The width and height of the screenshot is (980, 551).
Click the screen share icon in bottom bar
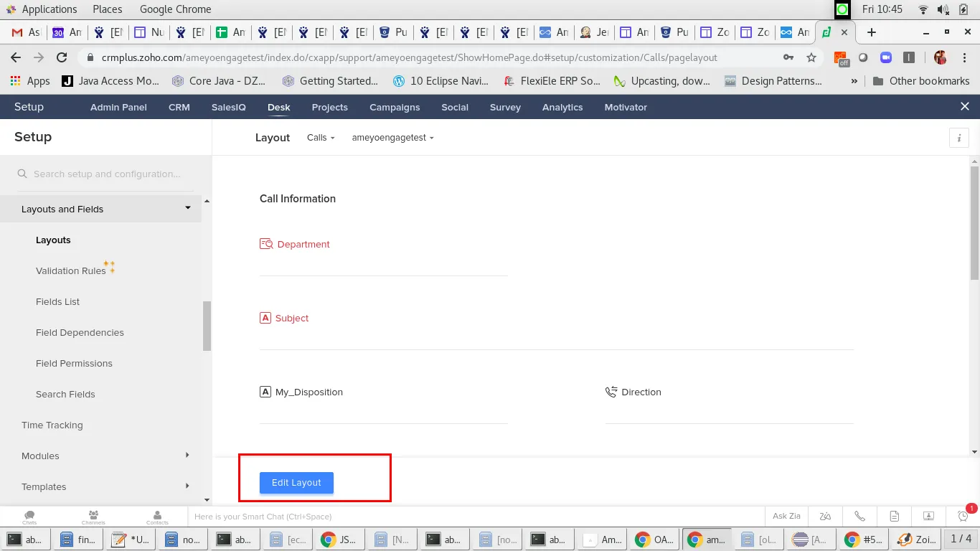point(928,516)
